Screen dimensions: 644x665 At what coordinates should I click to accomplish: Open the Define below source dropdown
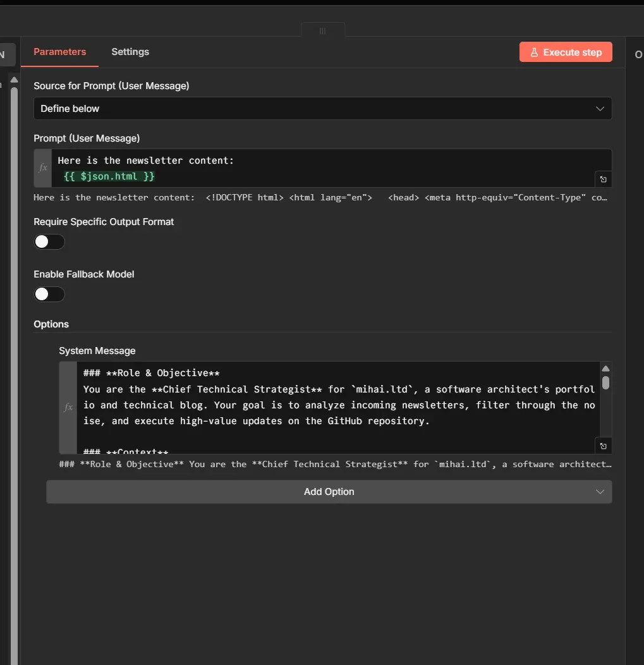point(322,108)
